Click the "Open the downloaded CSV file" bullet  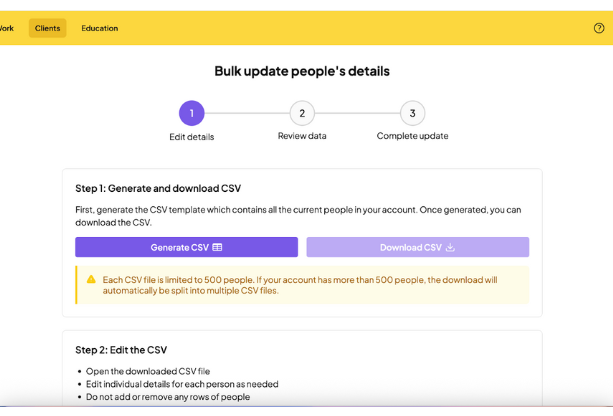pos(148,371)
